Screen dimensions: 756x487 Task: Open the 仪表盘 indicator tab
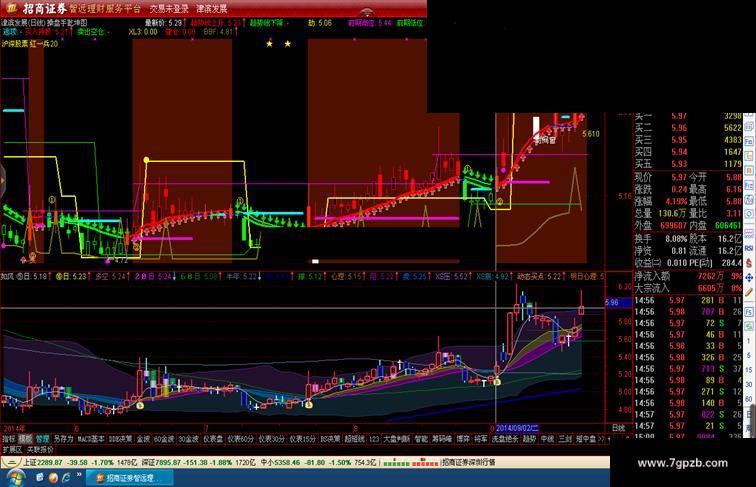(x=213, y=439)
